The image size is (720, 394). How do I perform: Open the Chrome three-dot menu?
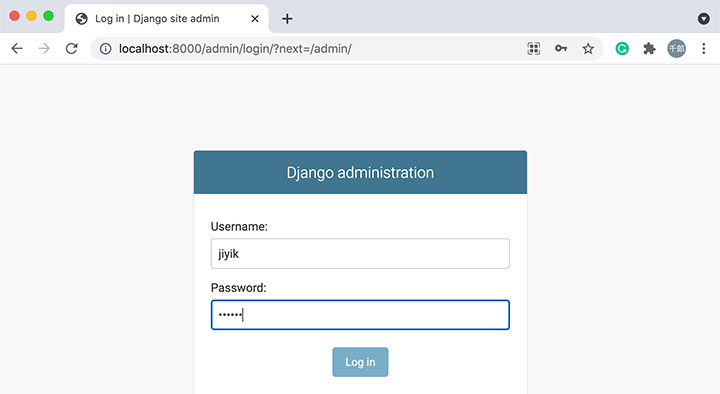tap(703, 49)
